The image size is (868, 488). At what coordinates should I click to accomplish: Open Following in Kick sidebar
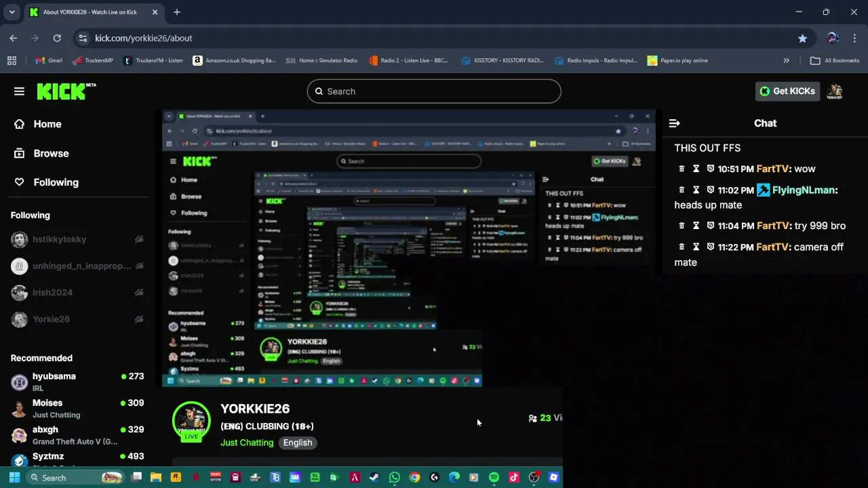(46, 182)
